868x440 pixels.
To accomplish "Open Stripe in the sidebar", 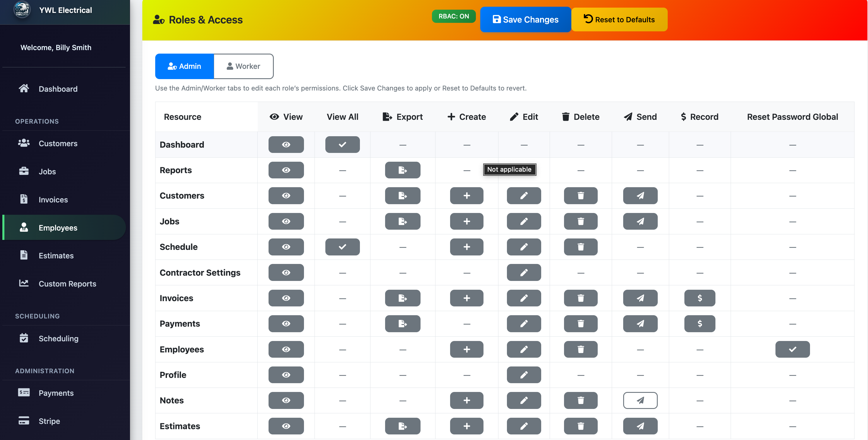I will (49, 421).
